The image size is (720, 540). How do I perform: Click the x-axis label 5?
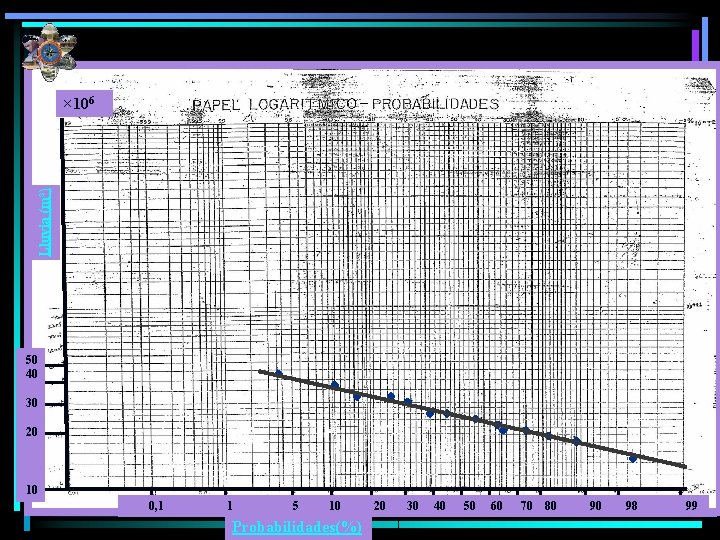click(x=295, y=506)
